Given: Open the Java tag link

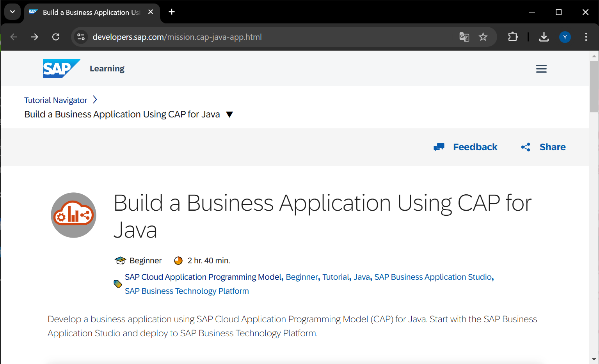Looking at the screenshot, I should (x=361, y=277).
